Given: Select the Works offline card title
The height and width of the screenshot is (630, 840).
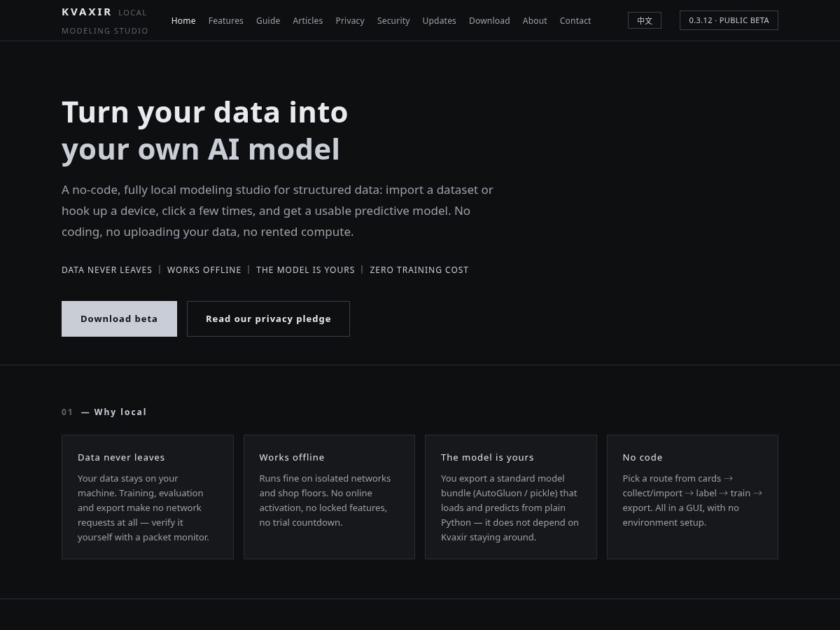Looking at the screenshot, I should (292, 457).
